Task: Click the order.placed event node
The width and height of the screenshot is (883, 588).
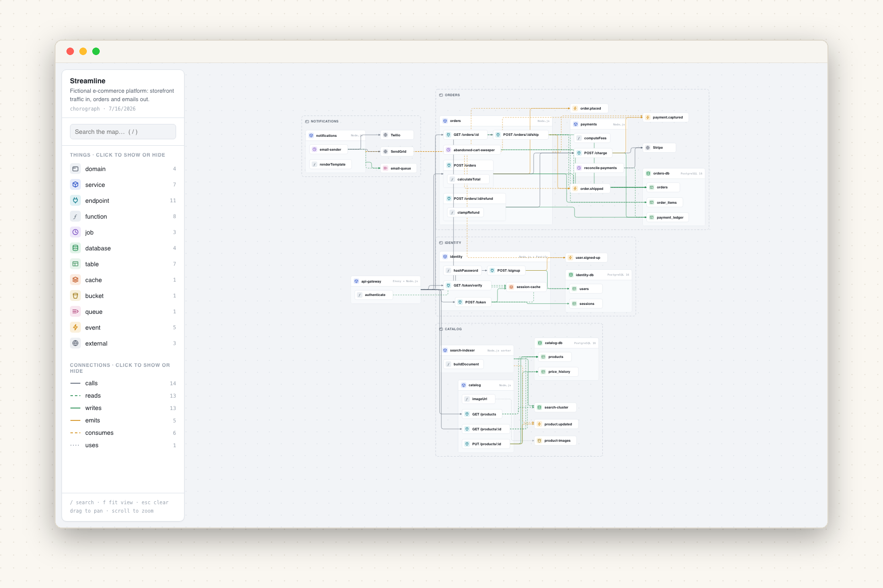Action: point(589,109)
